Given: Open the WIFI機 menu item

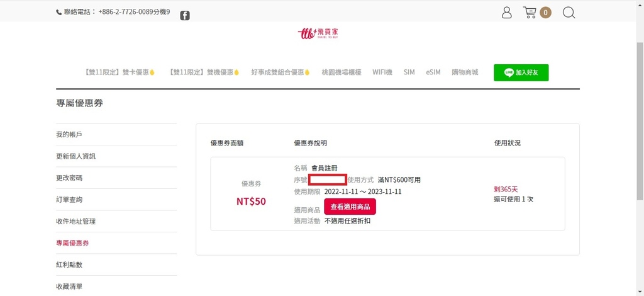Looking at the screenshot, I should tap(382, 72).
